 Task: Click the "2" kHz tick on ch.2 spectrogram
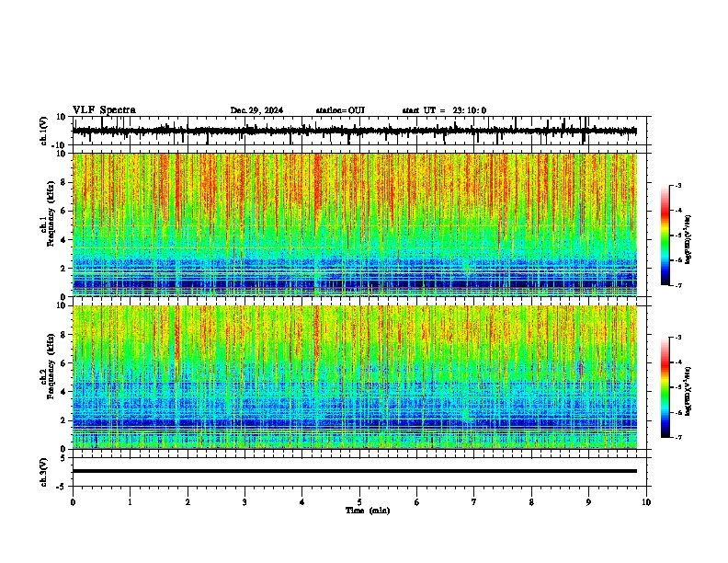tap(63, 420)
